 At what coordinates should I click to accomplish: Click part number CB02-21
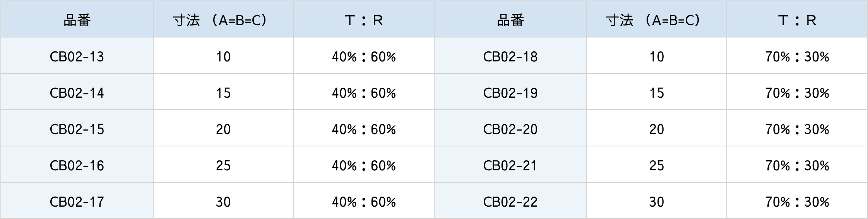[x=510, y=166]
